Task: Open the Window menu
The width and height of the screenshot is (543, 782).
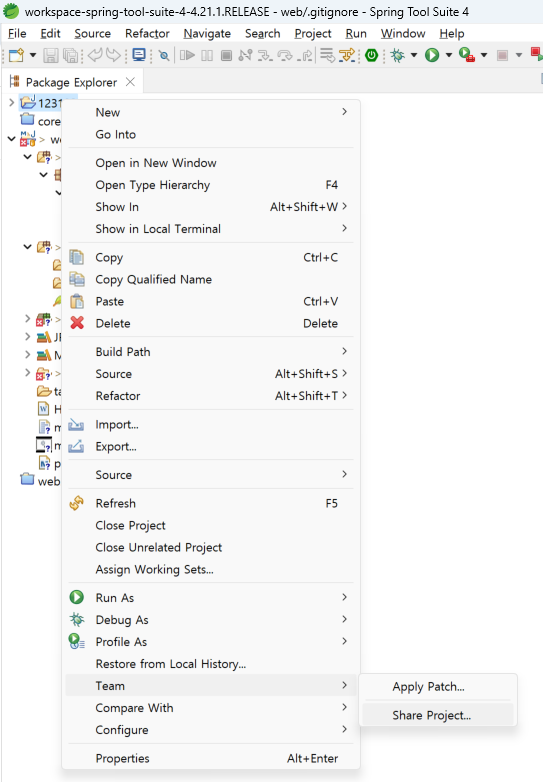Action: 403,33
